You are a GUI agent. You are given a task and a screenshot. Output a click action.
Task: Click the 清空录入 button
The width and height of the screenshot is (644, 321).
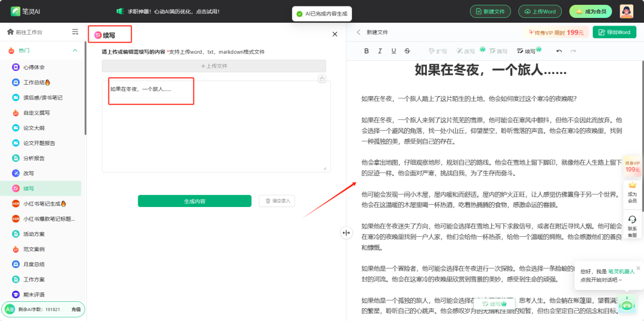(x=277, y=201)
